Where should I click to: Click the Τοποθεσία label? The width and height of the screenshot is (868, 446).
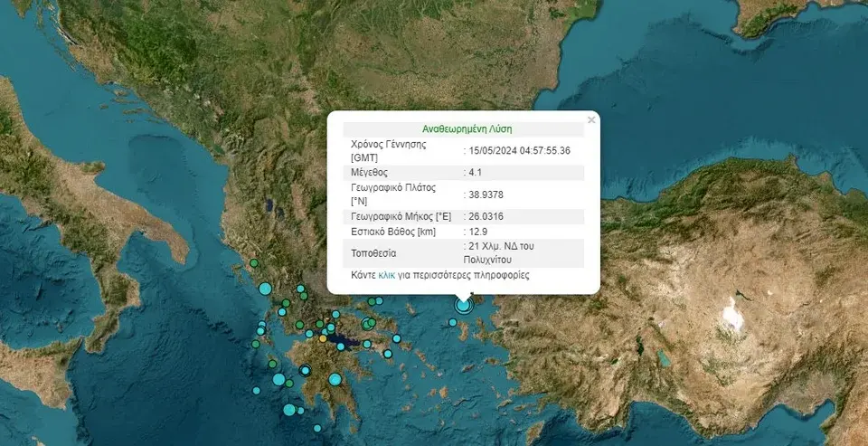coord(373,253)
